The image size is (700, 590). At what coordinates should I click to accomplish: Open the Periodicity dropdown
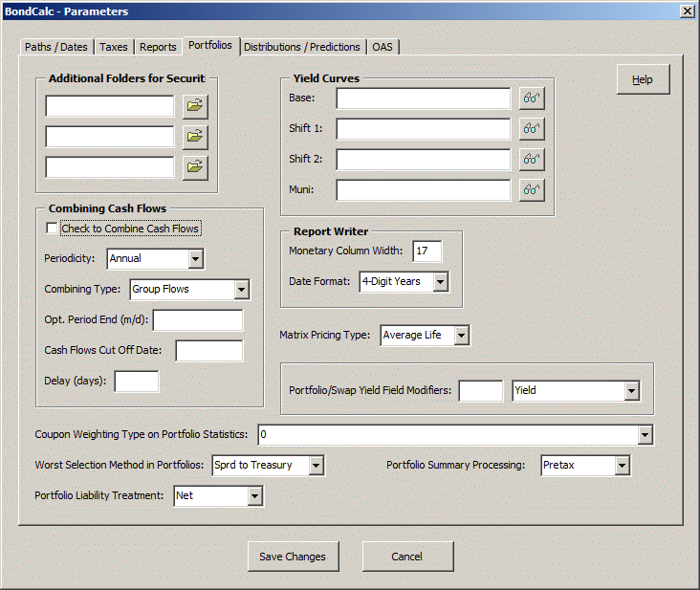pyautogui.click(x=195, y=258)
